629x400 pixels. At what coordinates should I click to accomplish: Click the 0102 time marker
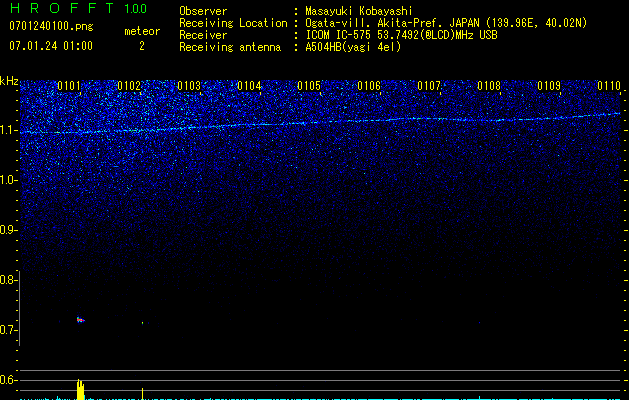click(129, 86)
